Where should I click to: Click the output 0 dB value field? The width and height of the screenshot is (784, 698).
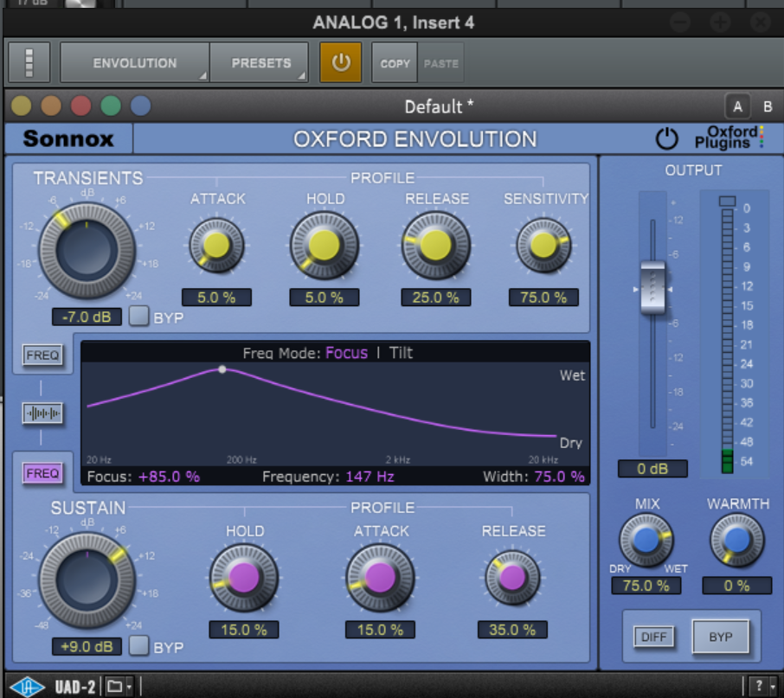(652, 469)
